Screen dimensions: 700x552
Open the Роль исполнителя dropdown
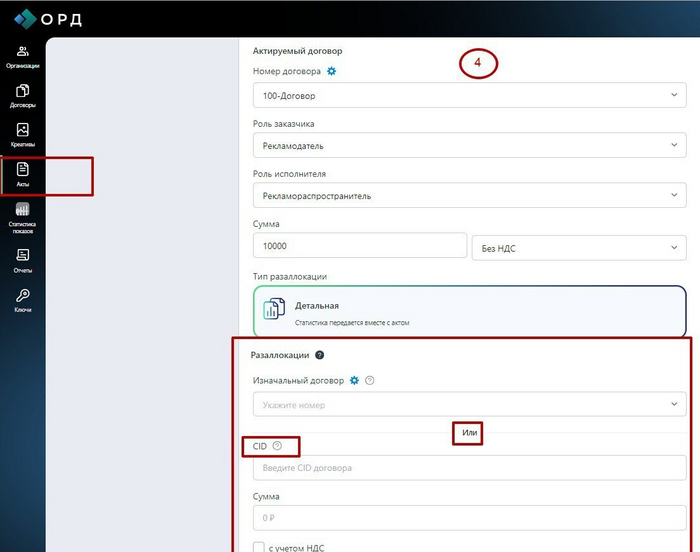pos(470,196)
